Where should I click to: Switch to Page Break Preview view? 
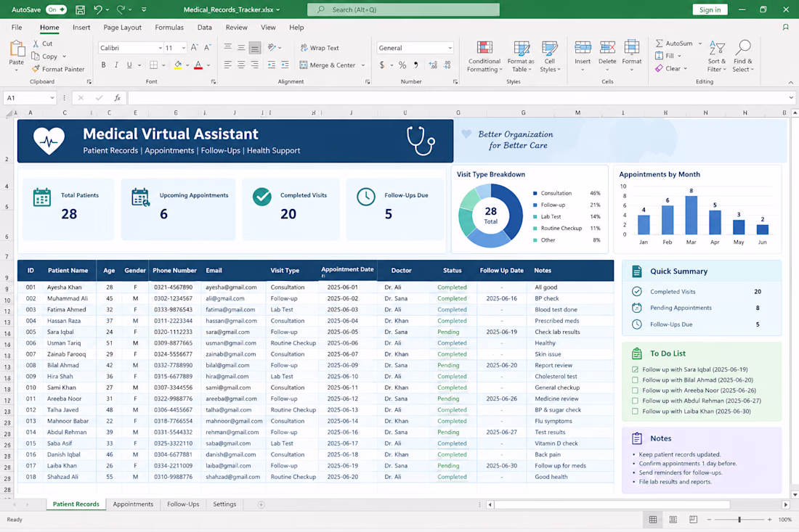[693, 519]
